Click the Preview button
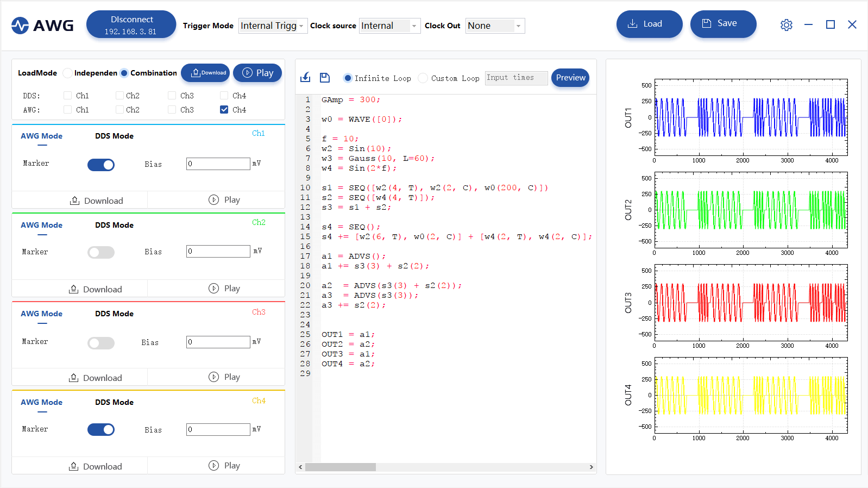The width and height of the screenshot is (868, 488). click(x=570, y=78)
